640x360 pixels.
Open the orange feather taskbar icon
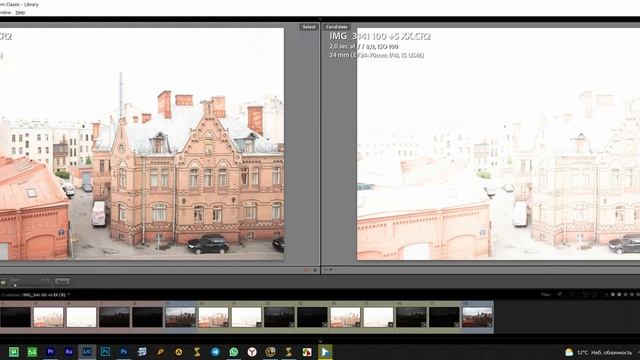160,352
